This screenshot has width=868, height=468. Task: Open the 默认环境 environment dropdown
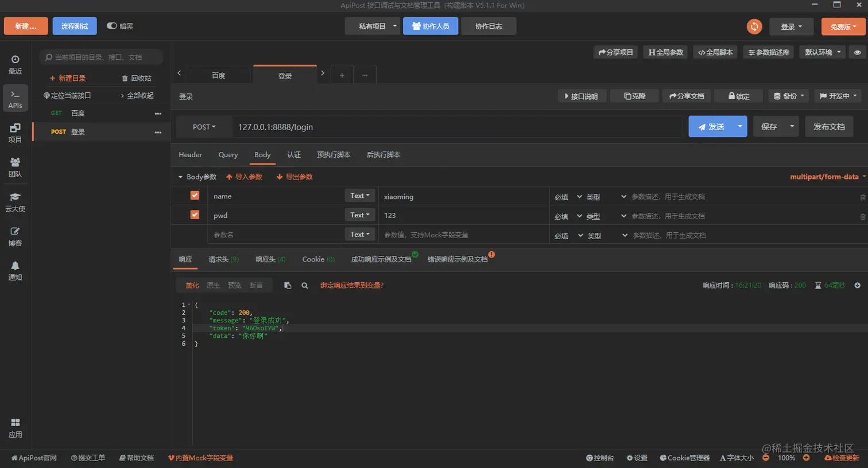pos(823,52)
